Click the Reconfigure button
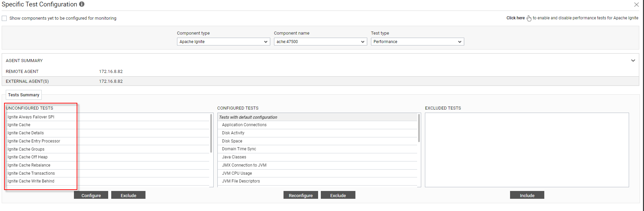Image resolution: width=644 pixels, height=211 pixels. 300,195
